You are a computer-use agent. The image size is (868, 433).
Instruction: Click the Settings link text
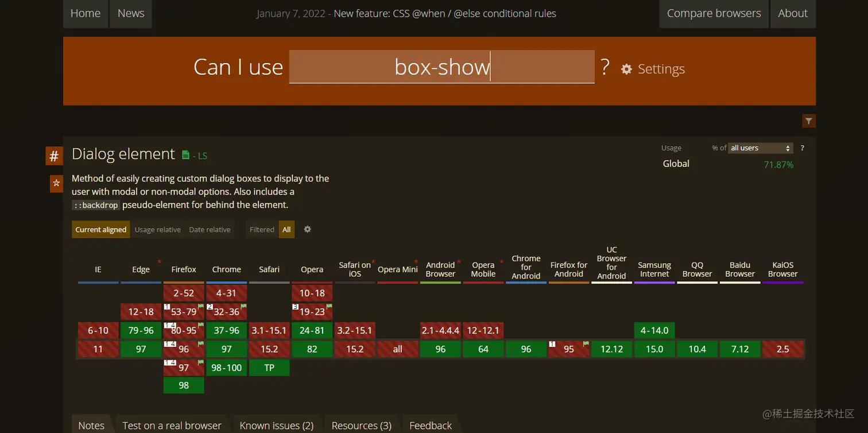tap(661, 69)
